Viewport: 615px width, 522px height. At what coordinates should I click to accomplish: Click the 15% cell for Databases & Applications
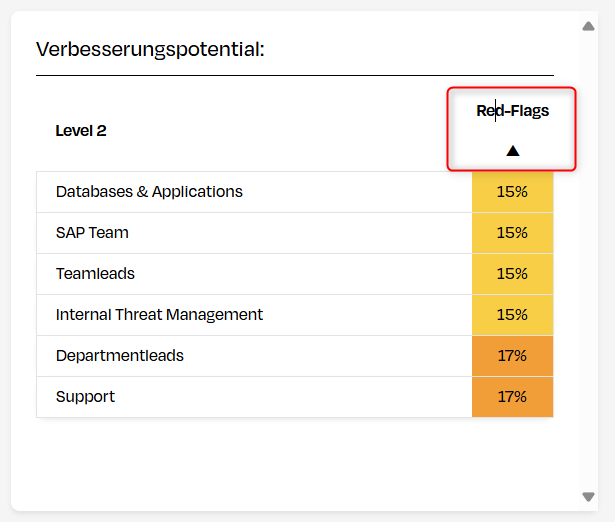tap(512, 192)
